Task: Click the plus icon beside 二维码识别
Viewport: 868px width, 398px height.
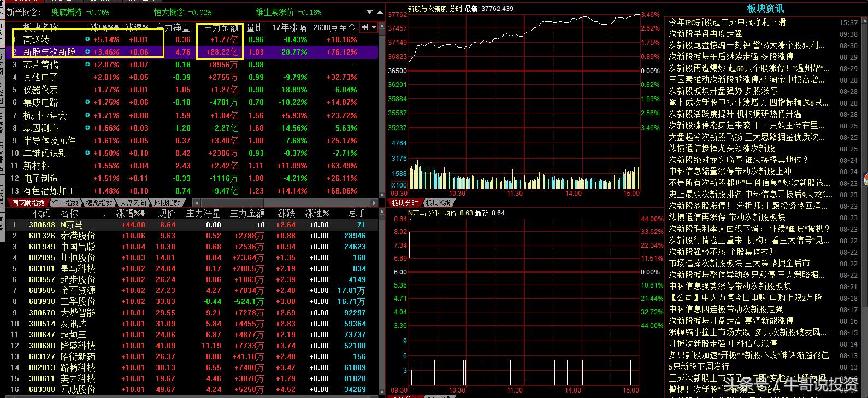Action: (x=87, y=153)
